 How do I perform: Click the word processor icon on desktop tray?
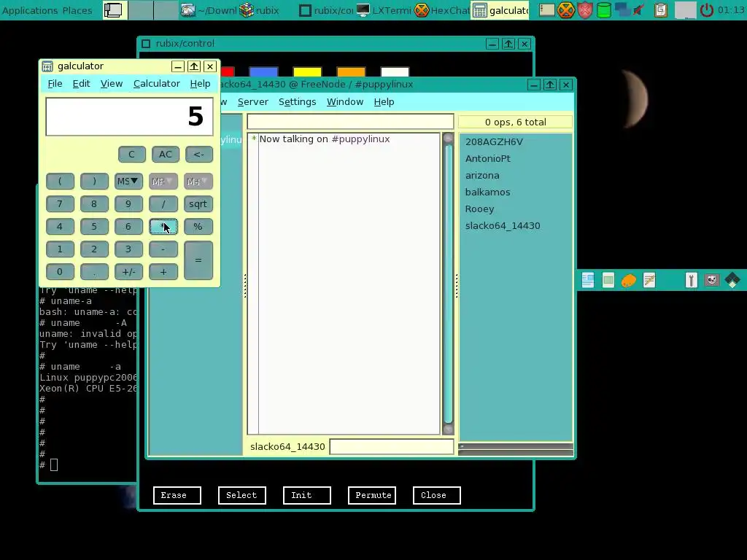[588, 280]
